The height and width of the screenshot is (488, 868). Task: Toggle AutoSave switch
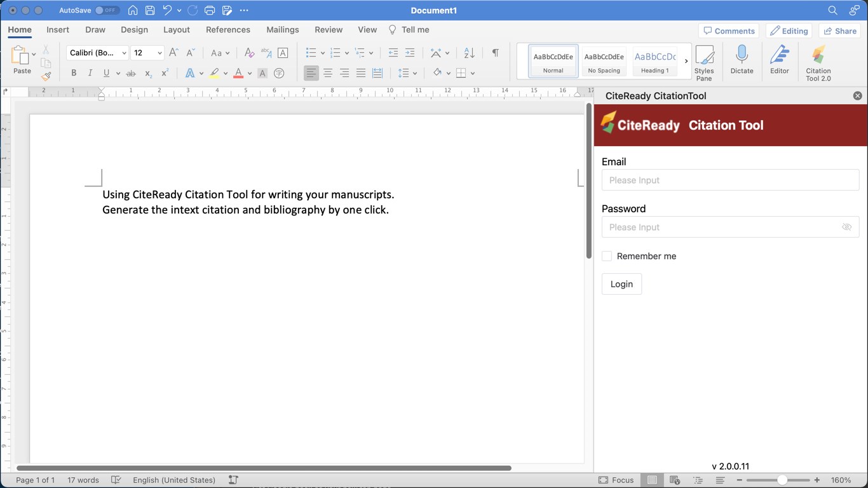coord(107,10)
